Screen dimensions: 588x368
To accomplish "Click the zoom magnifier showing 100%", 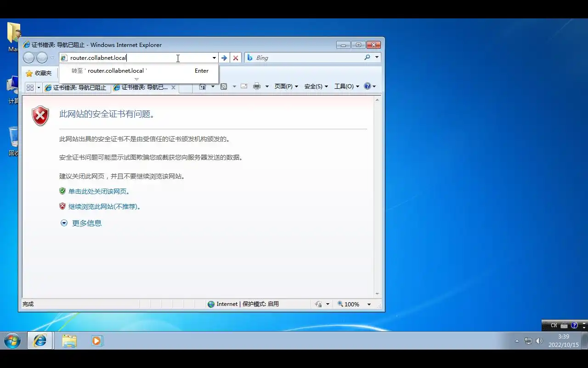I will click(340, 304).
